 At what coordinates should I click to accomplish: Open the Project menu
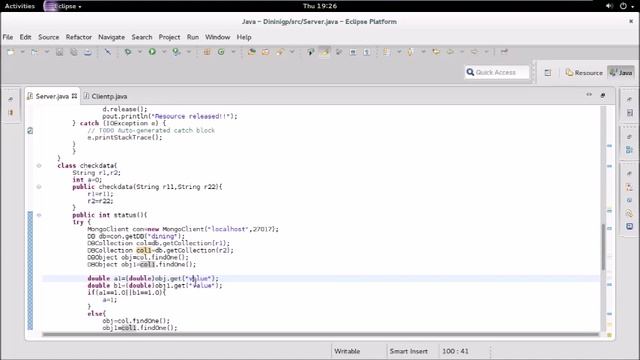pyautogui.click(x=169, y=37)
